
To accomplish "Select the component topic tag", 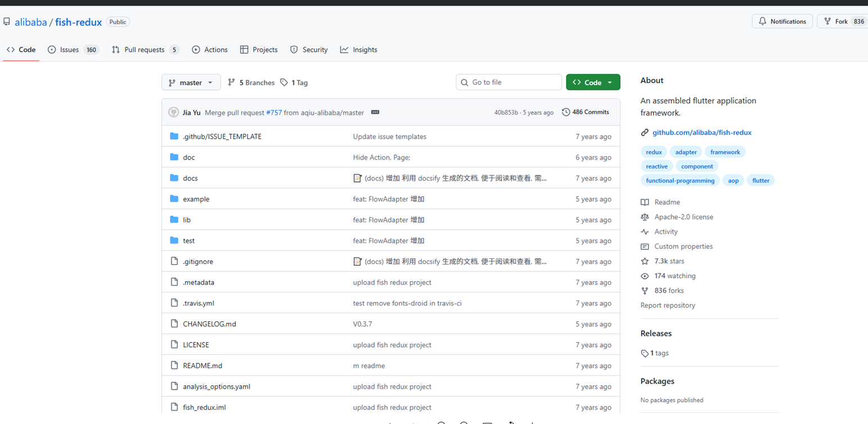I will click(697, 166).
